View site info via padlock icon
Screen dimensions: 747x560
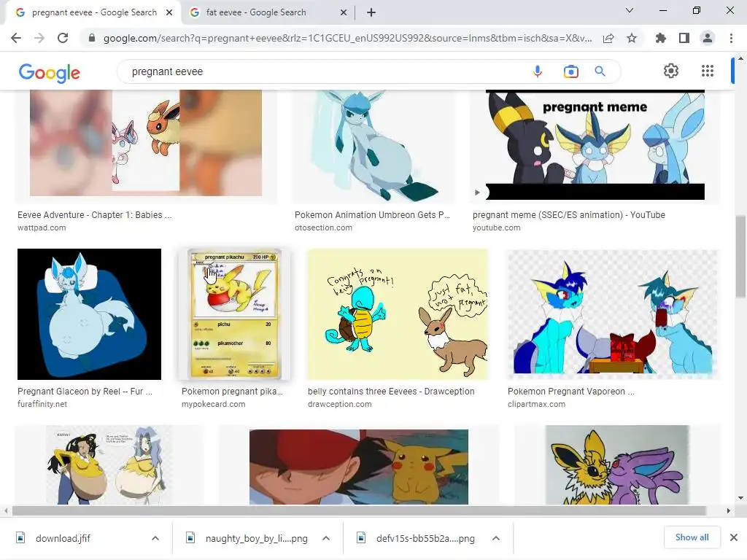[x=92, y=38]
